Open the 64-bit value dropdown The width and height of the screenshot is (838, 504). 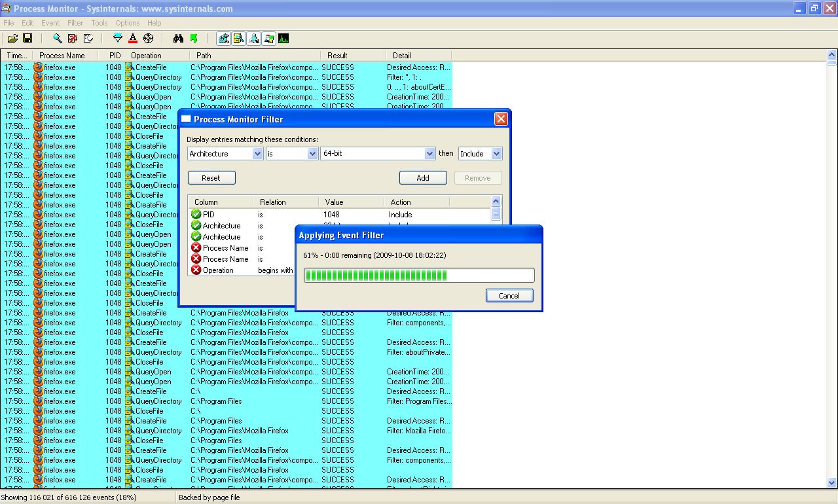point(429,154)
